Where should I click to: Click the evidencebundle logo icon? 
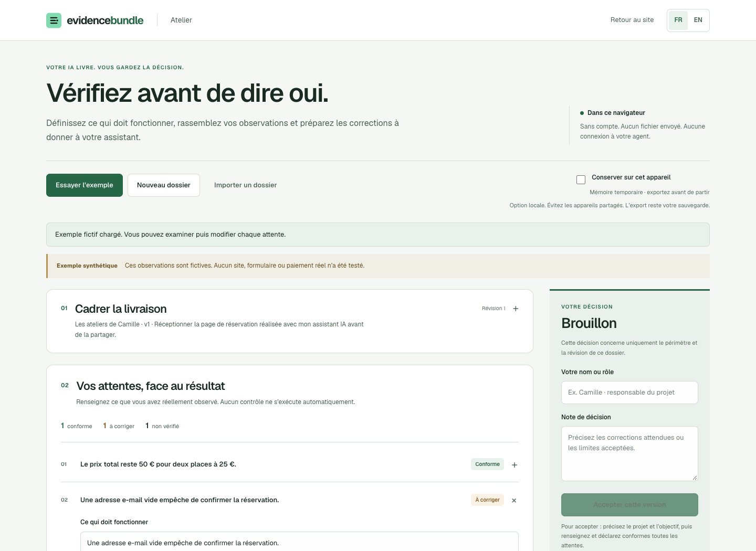click(54, 20)
